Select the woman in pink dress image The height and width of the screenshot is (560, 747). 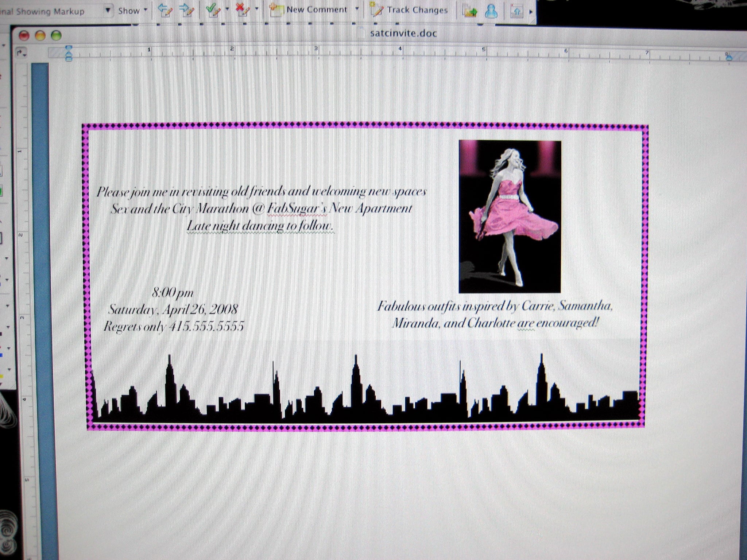coord(510,217)
